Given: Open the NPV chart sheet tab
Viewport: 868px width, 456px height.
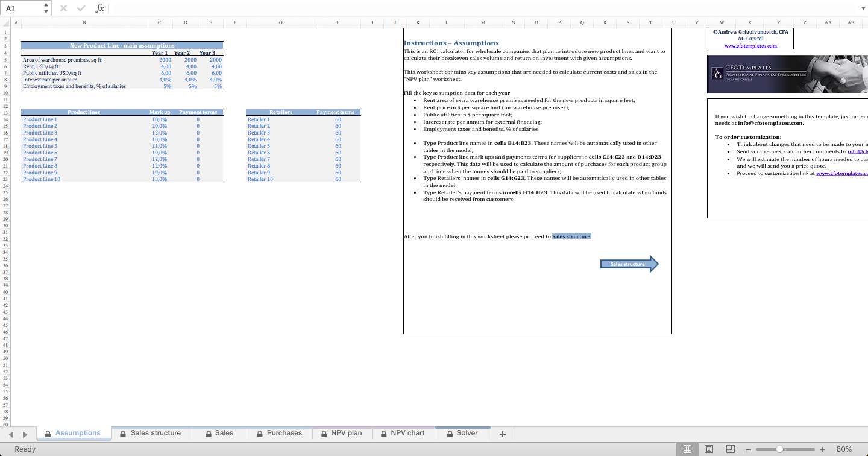Looking at the screenshot, I should tap(403, 433).
